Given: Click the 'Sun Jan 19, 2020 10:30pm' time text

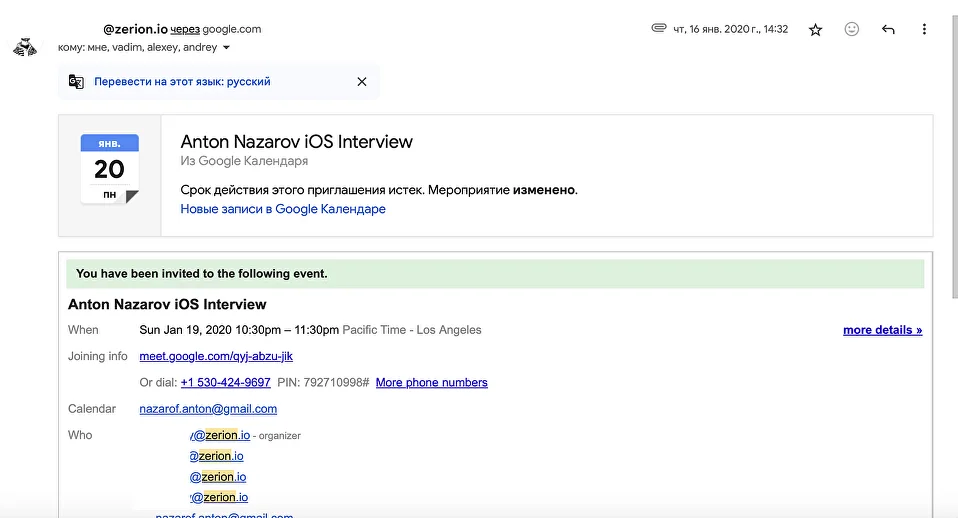Looking at the screenshot, I should click(239, 330).
